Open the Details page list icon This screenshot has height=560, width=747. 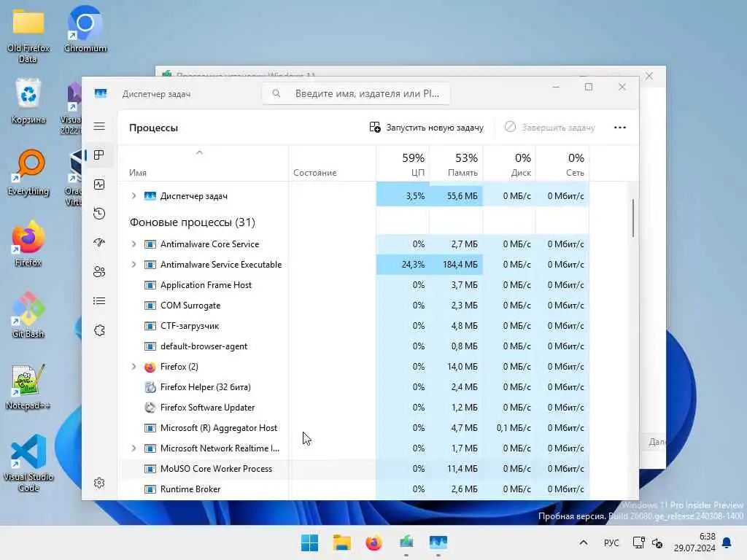click(99, 301)
